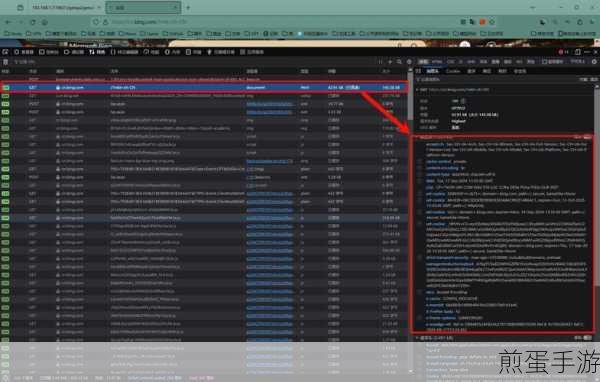Filter requests by HTML type
Viewport: 600px width, 382px height.
437,62
